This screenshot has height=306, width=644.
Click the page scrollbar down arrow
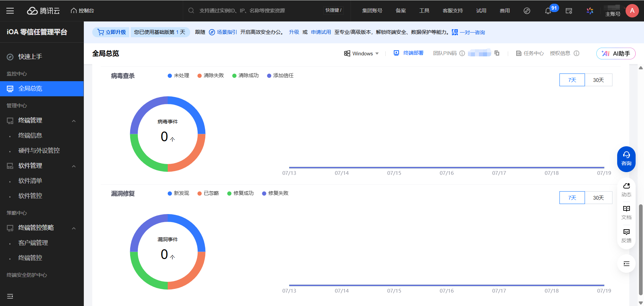point(641,303)
